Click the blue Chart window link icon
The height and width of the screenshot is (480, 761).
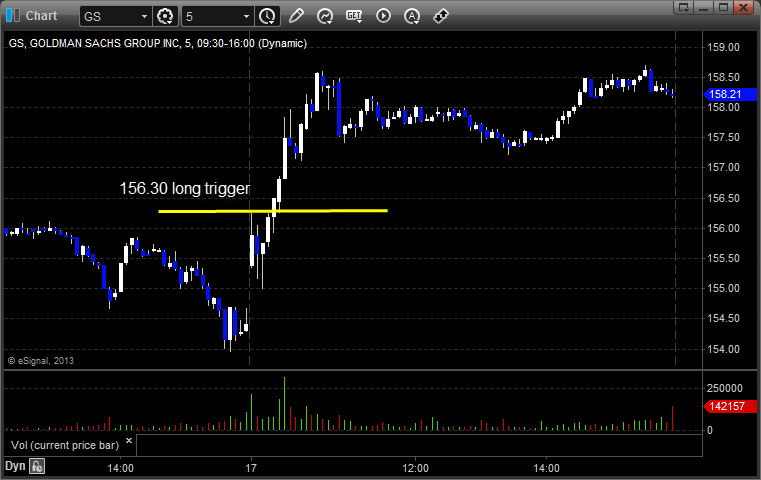pos(13,16)
